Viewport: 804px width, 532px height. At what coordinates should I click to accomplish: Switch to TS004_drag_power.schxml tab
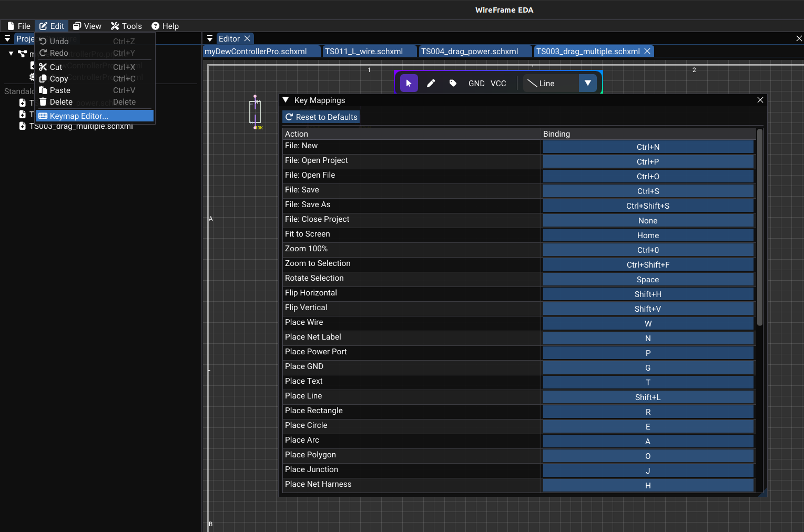pos(475,51)
